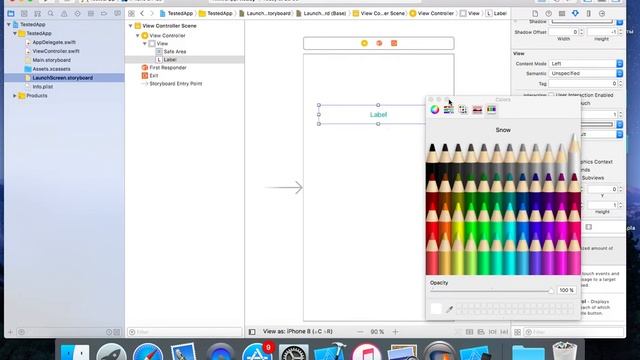
Task: Select Exit in document outline
Action: (x=153, y=76)
